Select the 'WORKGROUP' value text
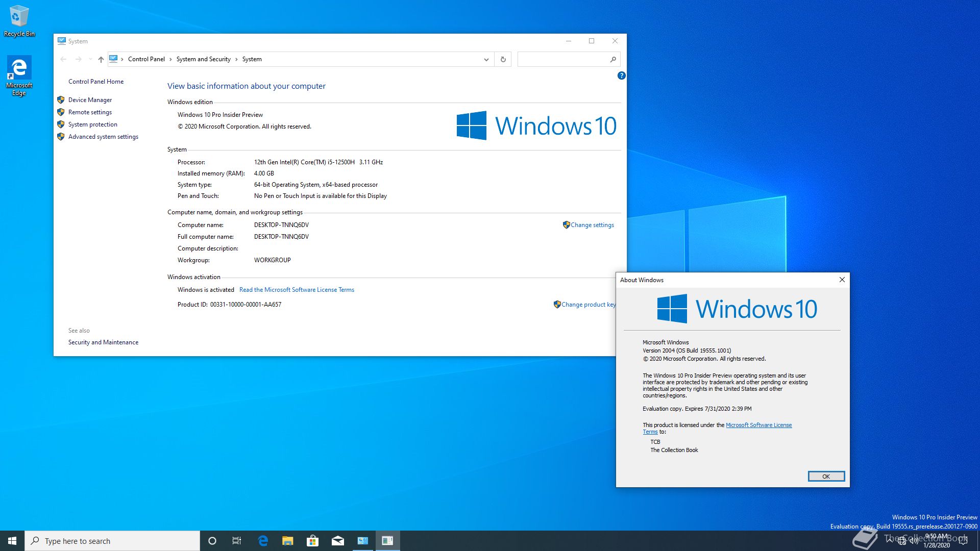The height and width of the screenshot is (551, 980). click(x=272, y=260)
